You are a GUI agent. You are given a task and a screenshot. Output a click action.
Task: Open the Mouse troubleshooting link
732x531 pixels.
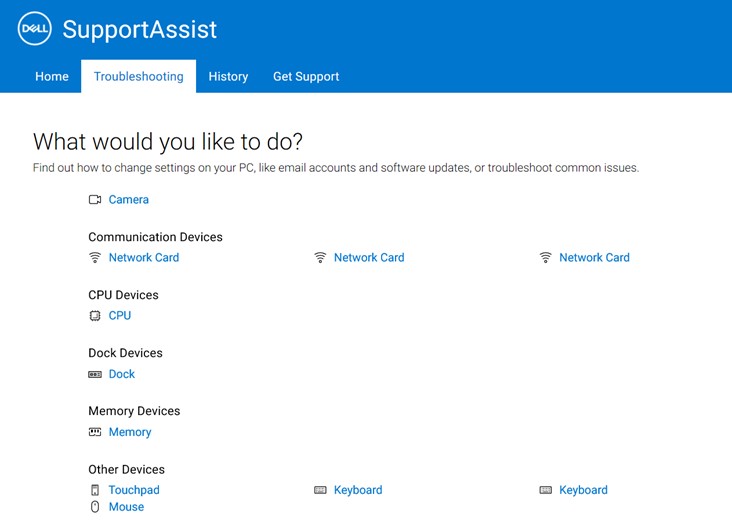tap(127, 507)
